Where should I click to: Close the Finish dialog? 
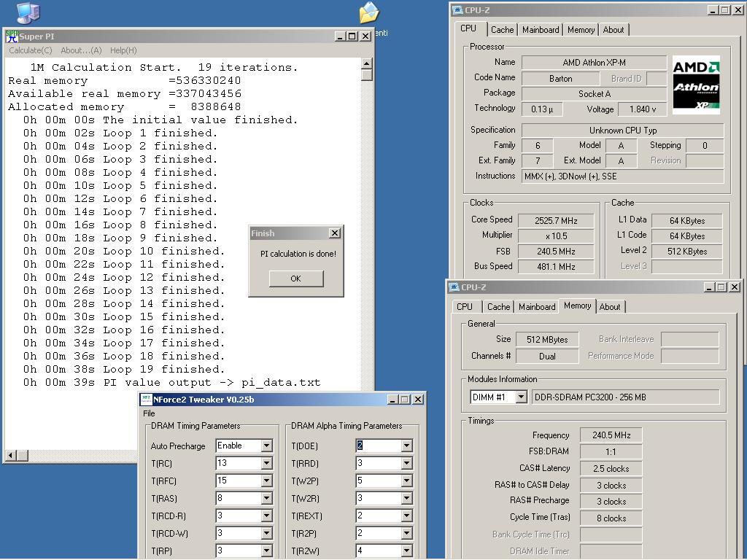[335, 233]
